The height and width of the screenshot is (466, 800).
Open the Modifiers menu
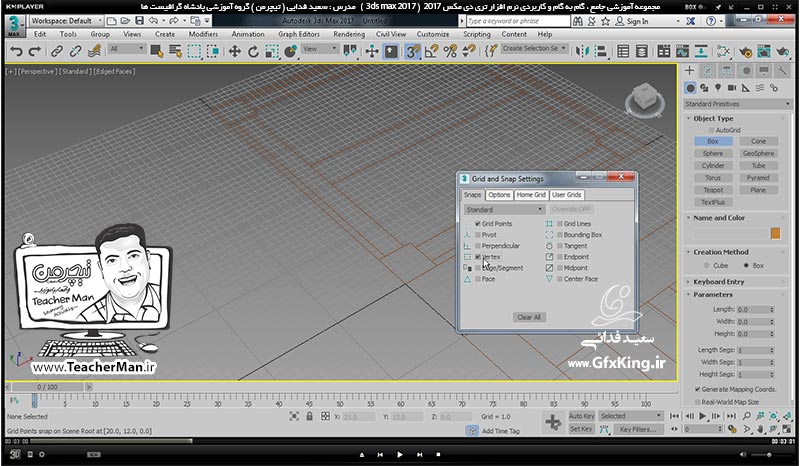click(203, 34)
